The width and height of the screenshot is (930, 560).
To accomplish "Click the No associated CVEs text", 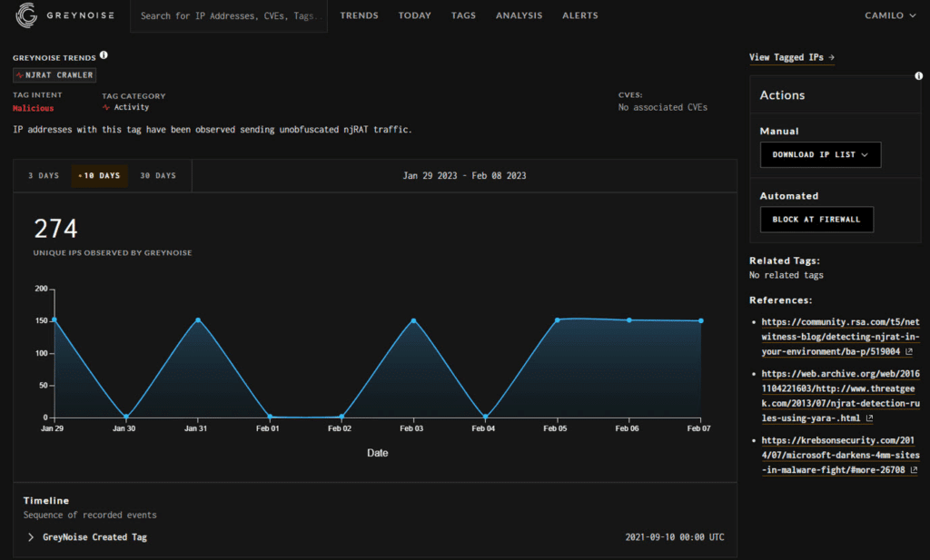I will [662, 107].
